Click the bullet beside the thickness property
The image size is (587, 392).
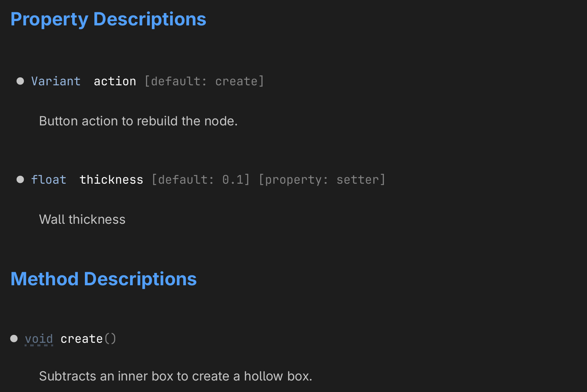[20, 180]
